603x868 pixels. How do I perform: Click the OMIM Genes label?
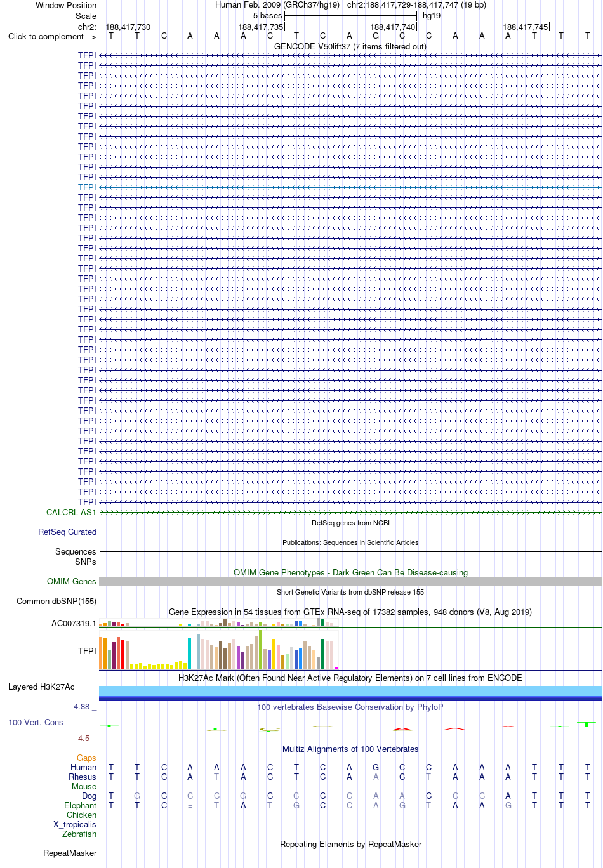pos(72,581)
